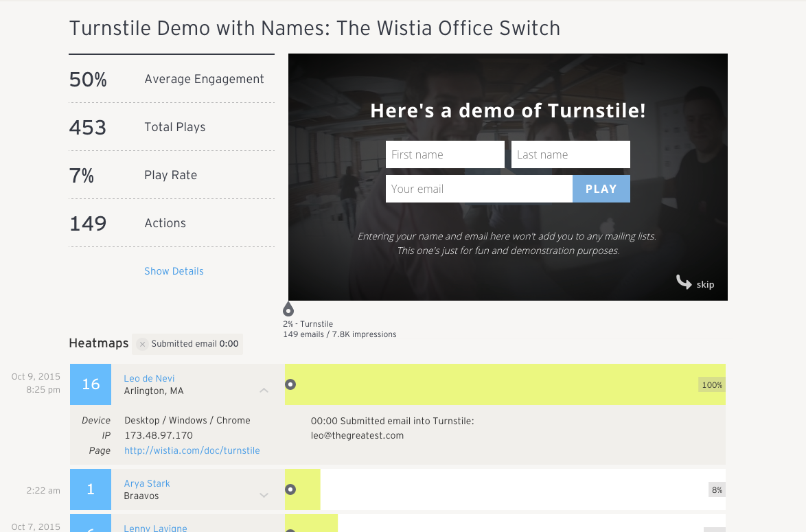Image resolution: width=806 pixels, height=532 pixels.
Task: Click the submitted email leo@thegreatest.com
Action: pos(357,435)
